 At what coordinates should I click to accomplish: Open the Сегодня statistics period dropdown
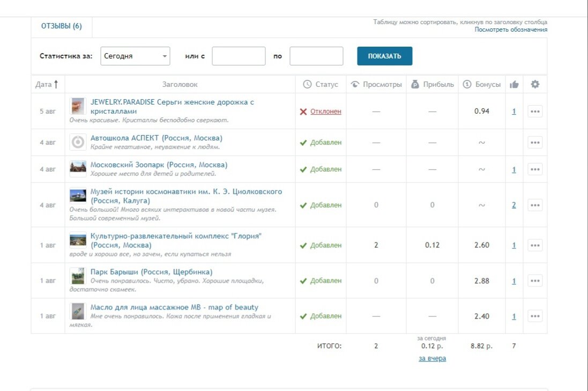tap(135, 56)
